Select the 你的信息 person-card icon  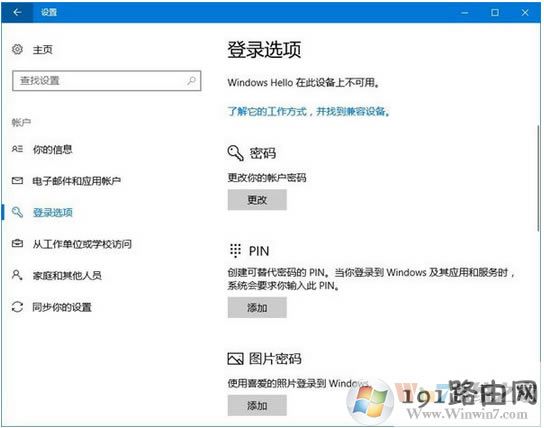click(17, 149)
